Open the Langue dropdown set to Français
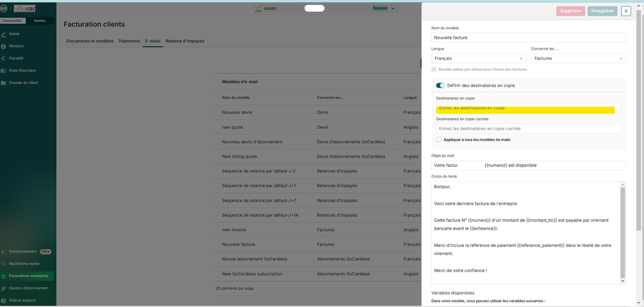 pyautogui.click(x=478, y=59)
